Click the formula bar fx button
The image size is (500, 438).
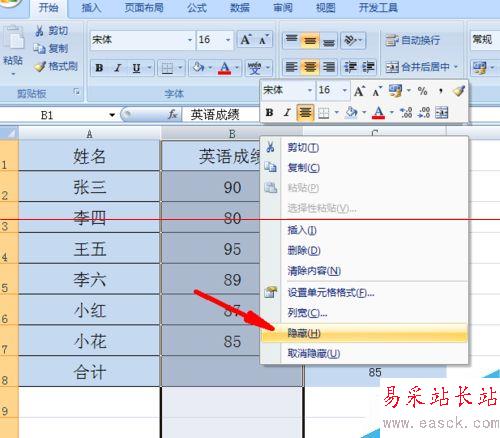click(x=173, y=115)
